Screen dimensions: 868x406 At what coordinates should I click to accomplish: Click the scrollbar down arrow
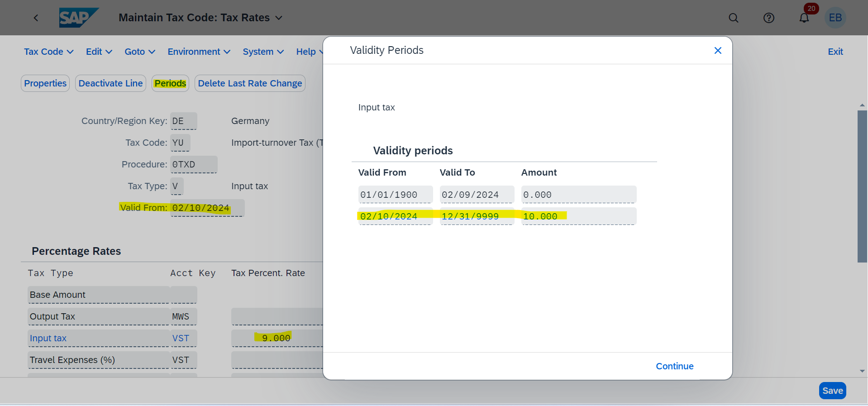point(862,371)
